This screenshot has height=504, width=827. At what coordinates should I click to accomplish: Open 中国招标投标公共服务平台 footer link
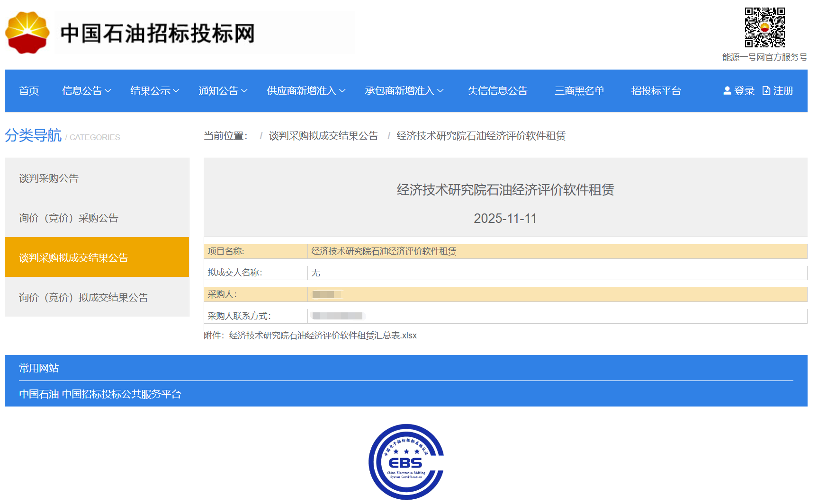[122, 394]
